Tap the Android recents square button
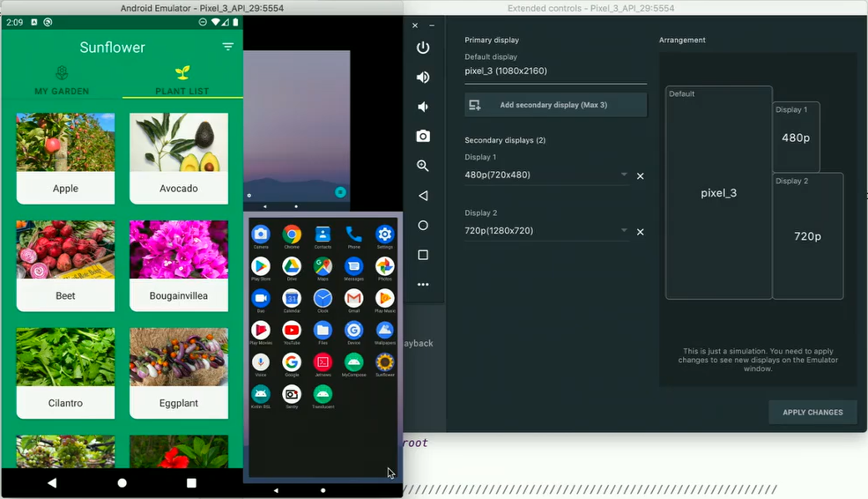The width and height of the screenshot is (868, 499). coord(191,483)
